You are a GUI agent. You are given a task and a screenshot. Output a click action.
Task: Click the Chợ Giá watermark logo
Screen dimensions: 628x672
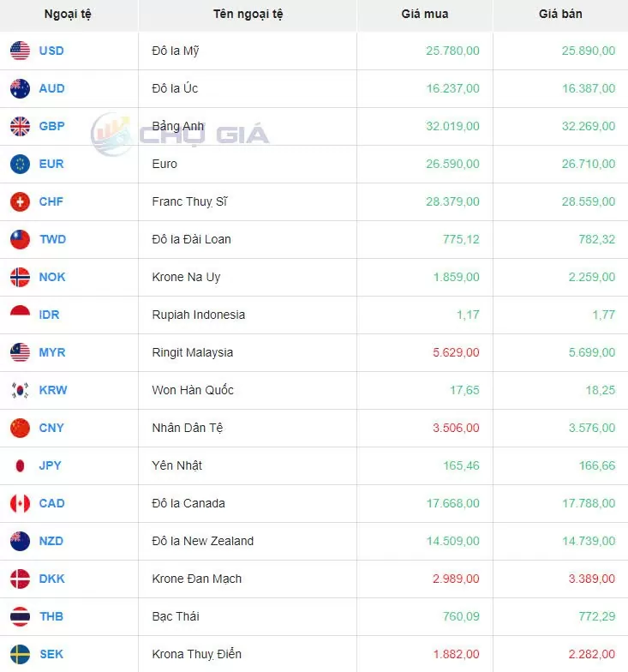[180, 134]
